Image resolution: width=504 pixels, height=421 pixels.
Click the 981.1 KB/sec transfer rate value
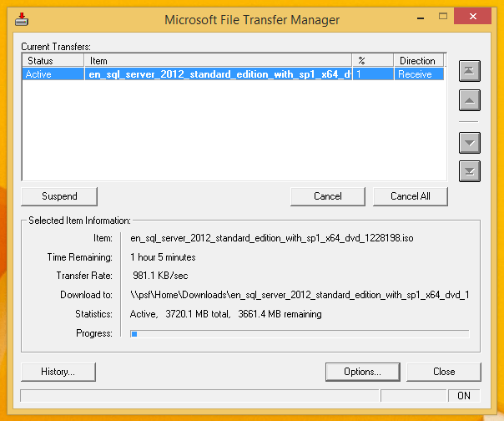pyautogui.click(x=160, y=276)
